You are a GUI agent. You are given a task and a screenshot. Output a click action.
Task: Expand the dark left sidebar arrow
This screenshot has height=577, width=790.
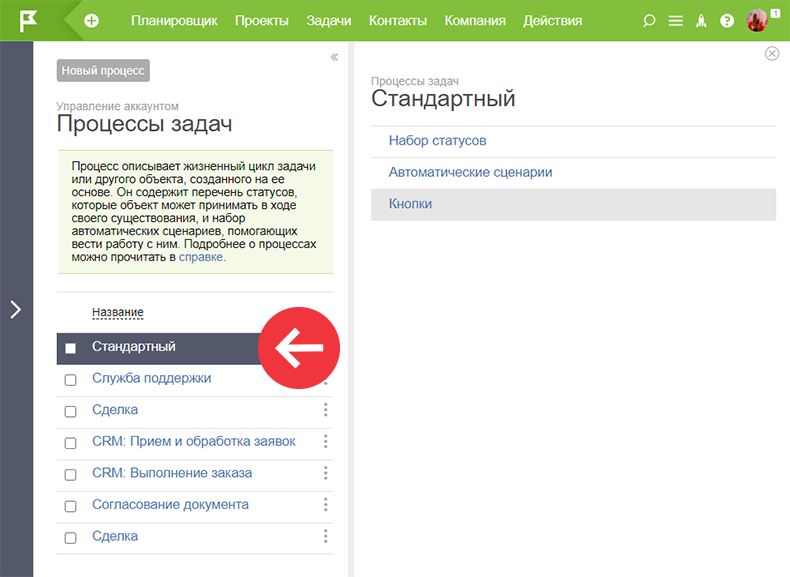pos(16,309)
